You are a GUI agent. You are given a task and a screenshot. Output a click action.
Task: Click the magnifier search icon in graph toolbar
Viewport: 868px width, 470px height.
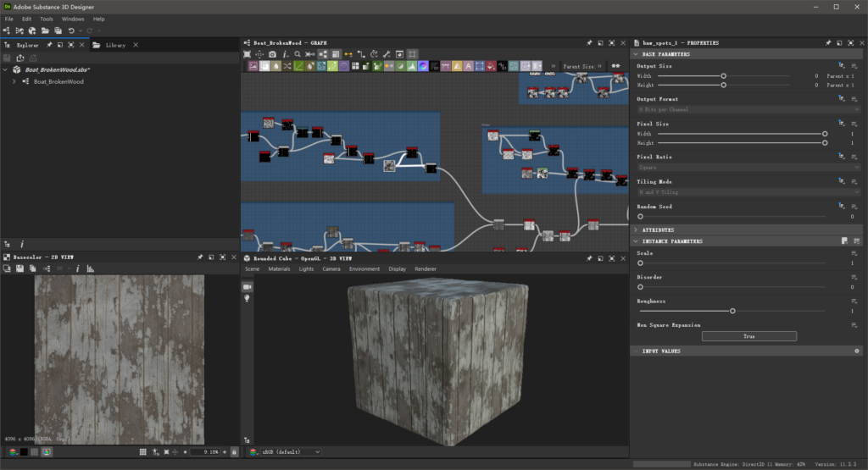[x=298, y=54]
